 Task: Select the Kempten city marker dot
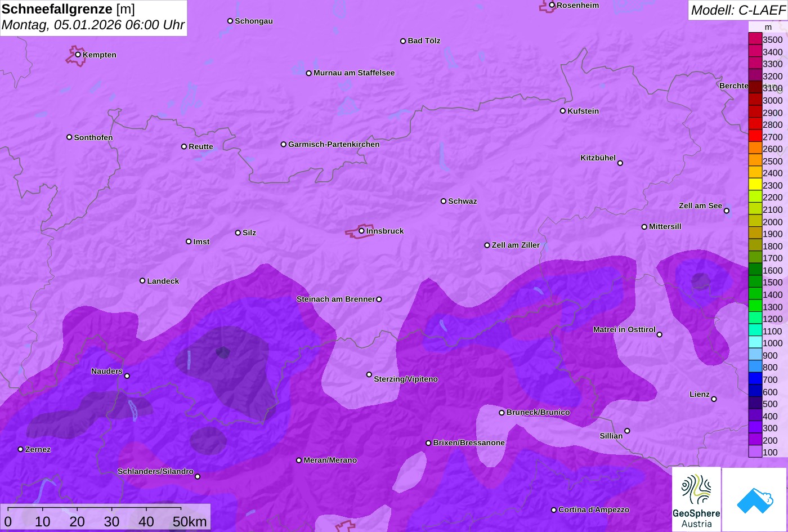point(78,55)
